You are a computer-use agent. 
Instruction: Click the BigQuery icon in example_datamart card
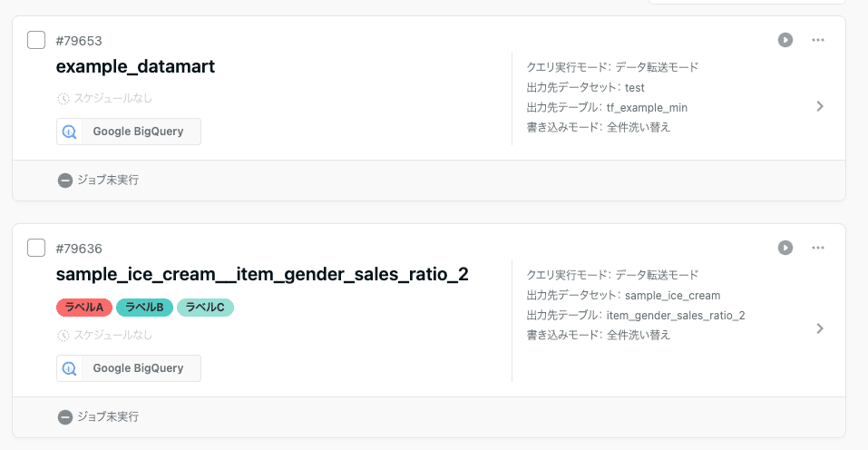pyautogui.click(x=70, y=132)
